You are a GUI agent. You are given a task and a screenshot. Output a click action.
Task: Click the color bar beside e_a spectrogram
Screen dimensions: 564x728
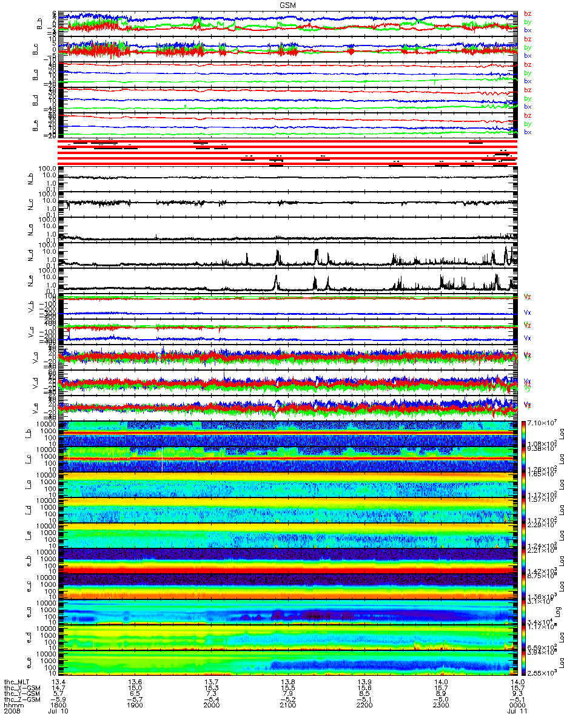pos(523,612)
